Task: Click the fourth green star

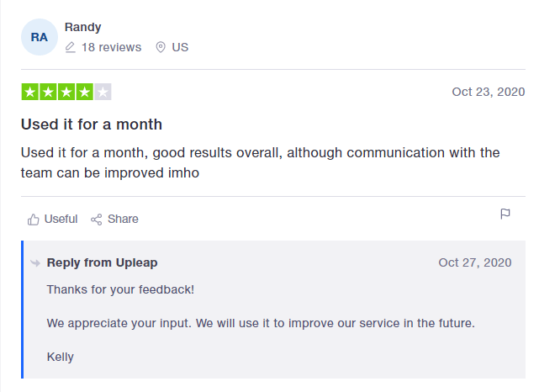Action: 85,92
